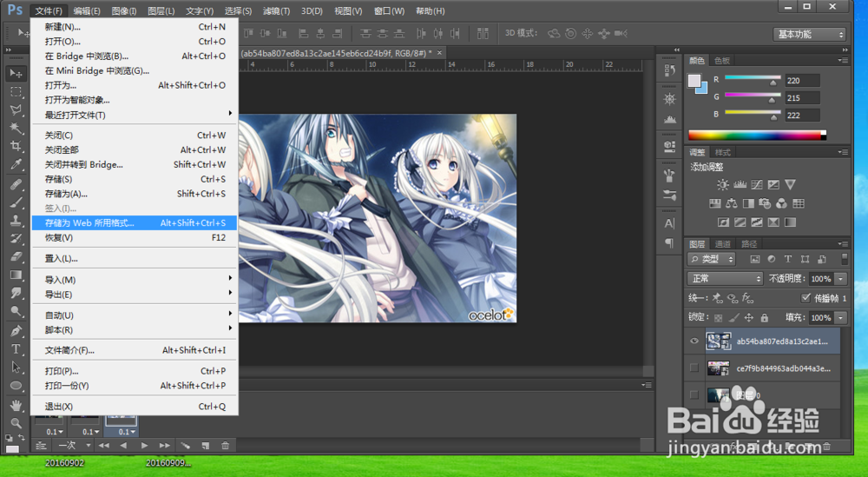The image size is (868, 477).
Task: Open the History panel icon
Action: [x=669, y=70]
